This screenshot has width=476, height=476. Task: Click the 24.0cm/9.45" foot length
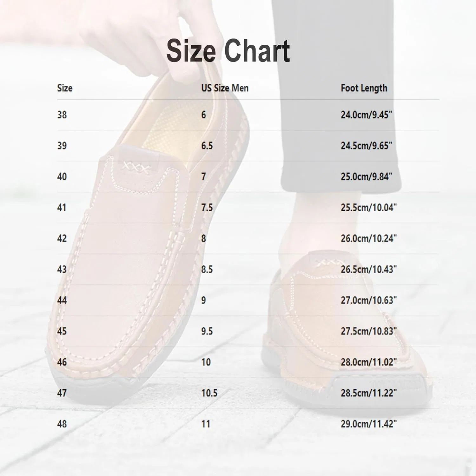pyautogui.click(x=367, y=115)
